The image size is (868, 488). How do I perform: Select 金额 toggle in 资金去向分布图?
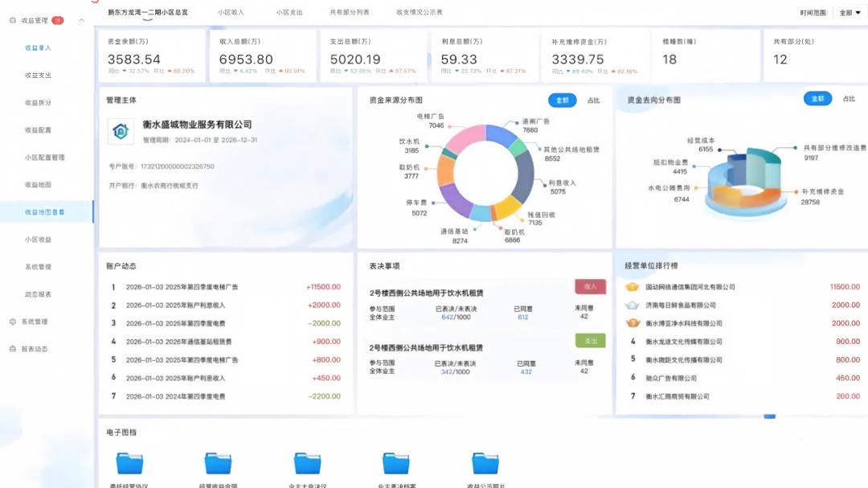click(817, 99)
